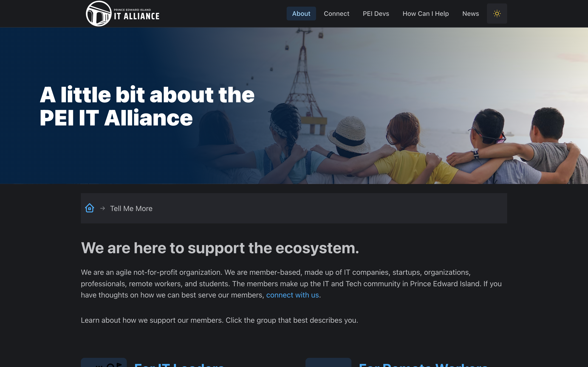Screen dimensions: 588x367
Task: Select How Can I Help in navigation
Action: point(425,14)
